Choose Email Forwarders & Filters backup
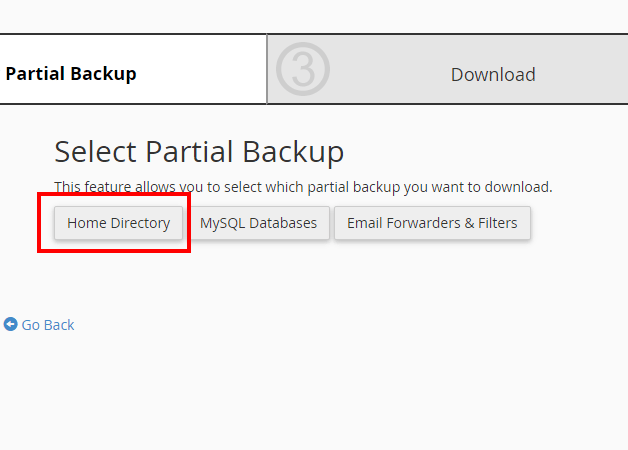This screenshot has height=450, width=628. (x=432, y=223)
